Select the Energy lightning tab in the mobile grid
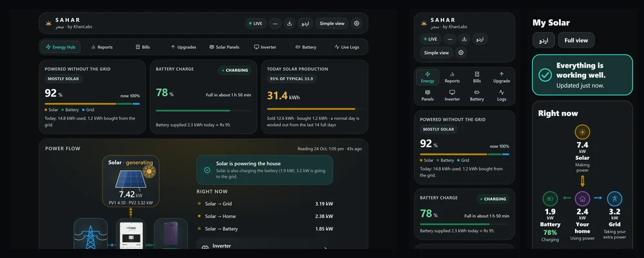 click(x=428, y=77)
